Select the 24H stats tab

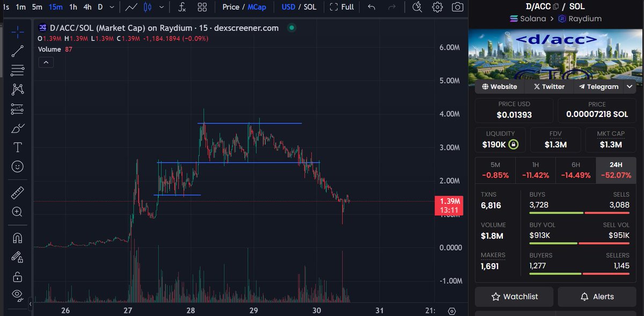pyautogui.click(x=616, y=170)
